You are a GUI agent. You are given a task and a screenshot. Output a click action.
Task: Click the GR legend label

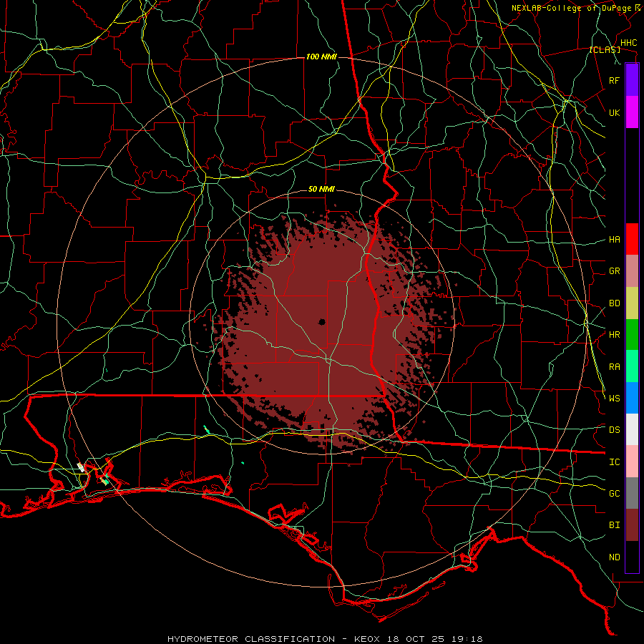click(x=614, y=271)
